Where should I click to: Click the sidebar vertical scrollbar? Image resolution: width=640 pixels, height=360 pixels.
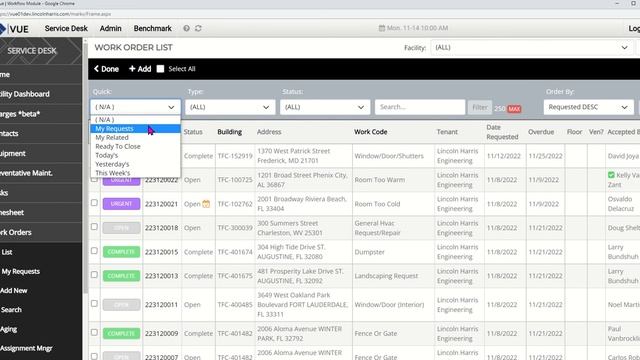[x=85, y=167]
